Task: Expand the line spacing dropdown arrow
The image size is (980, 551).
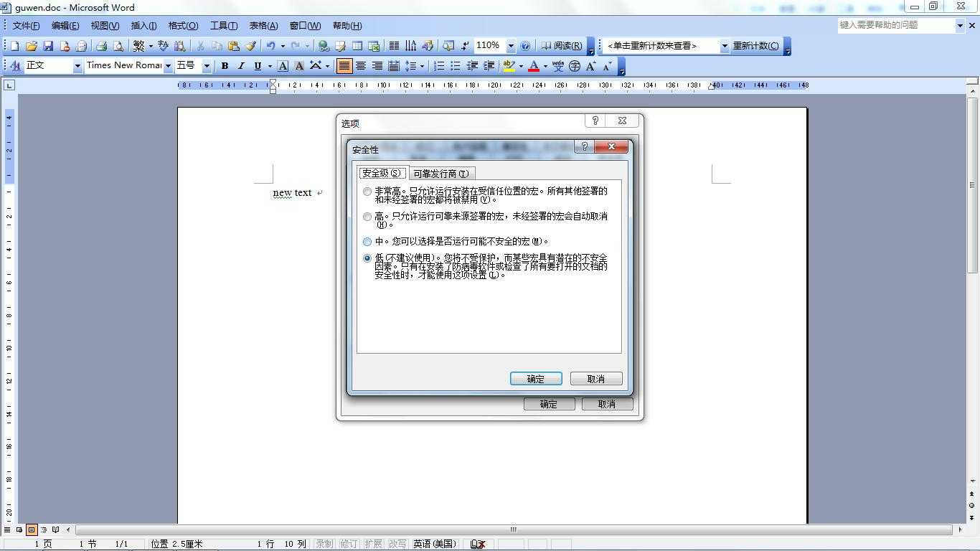Action: tap(422, 66)
